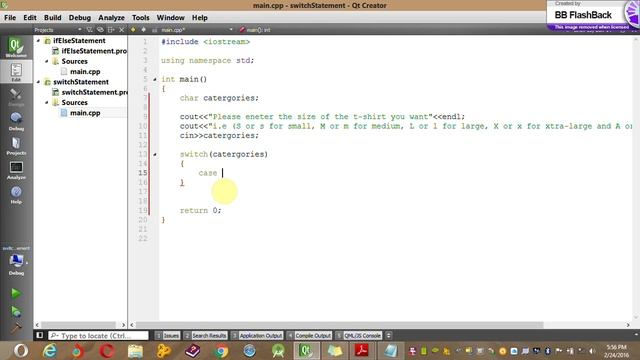The height and width of the screenshot is (360, 640).
Task: Open the output panes selector arrows
Action: tap(389, 336)
